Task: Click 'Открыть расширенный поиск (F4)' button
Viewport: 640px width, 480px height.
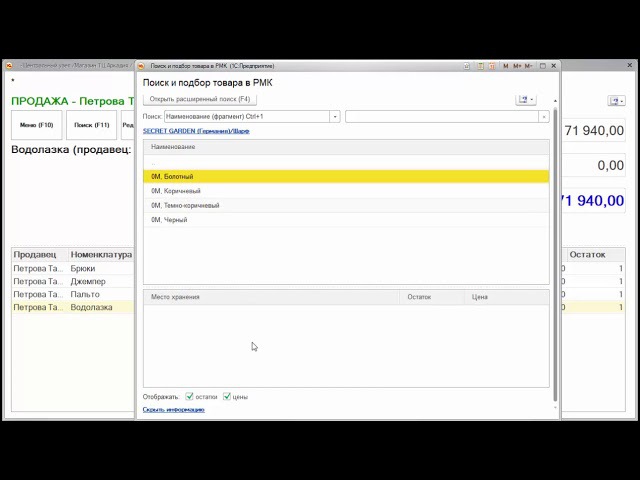Action: pos(200,99)
